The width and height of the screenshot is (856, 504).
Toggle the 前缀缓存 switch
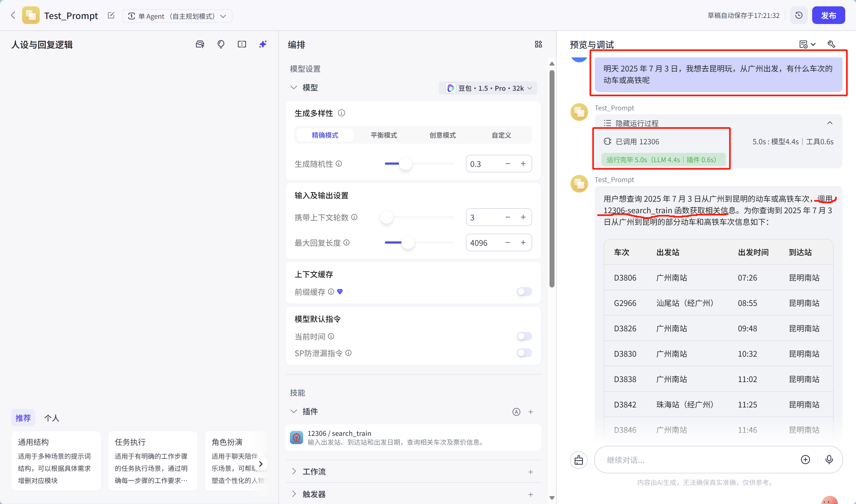point(524,292)
